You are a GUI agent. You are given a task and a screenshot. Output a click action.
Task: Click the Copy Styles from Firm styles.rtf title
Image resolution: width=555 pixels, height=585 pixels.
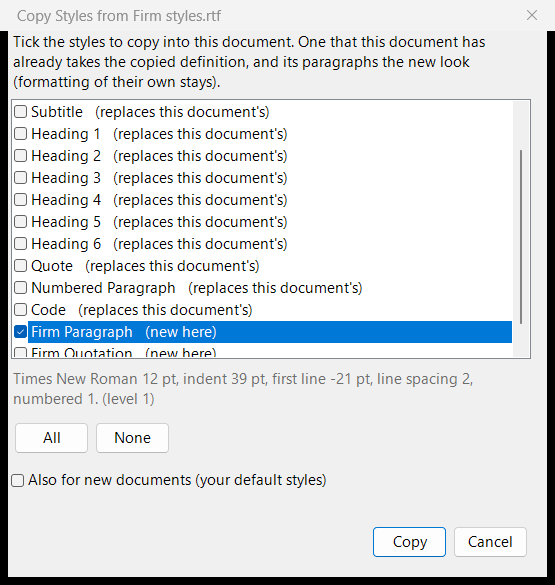(x=119, y=16)
